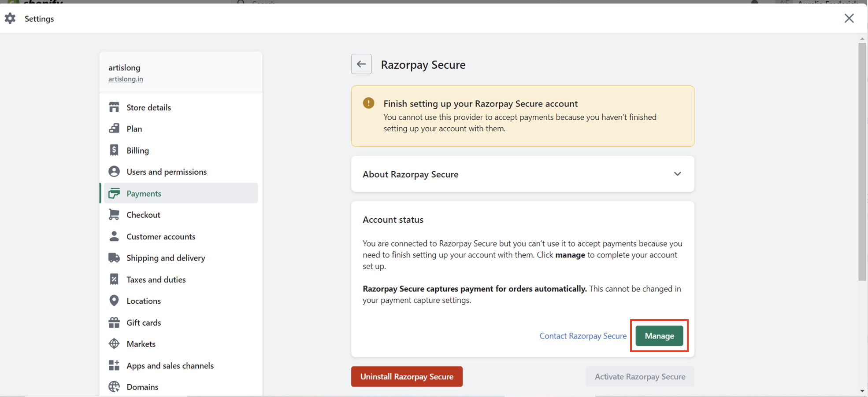Click the Apps and sales channels grid icon

click(x=114, y=365)
